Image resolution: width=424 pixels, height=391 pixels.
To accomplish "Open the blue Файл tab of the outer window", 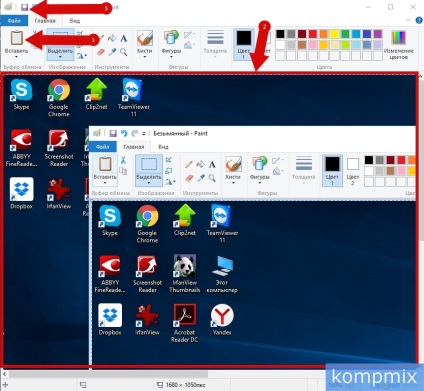I will point(14,21).
